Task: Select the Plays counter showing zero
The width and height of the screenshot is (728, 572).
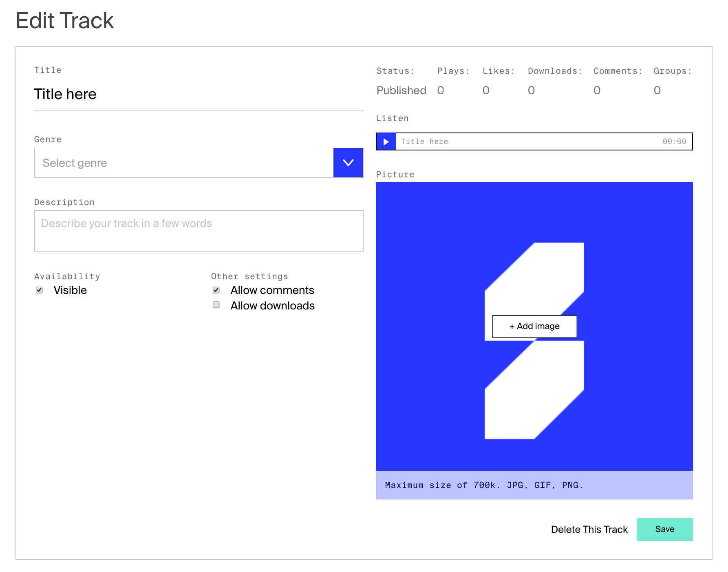Action: click(x=441, y=90)
